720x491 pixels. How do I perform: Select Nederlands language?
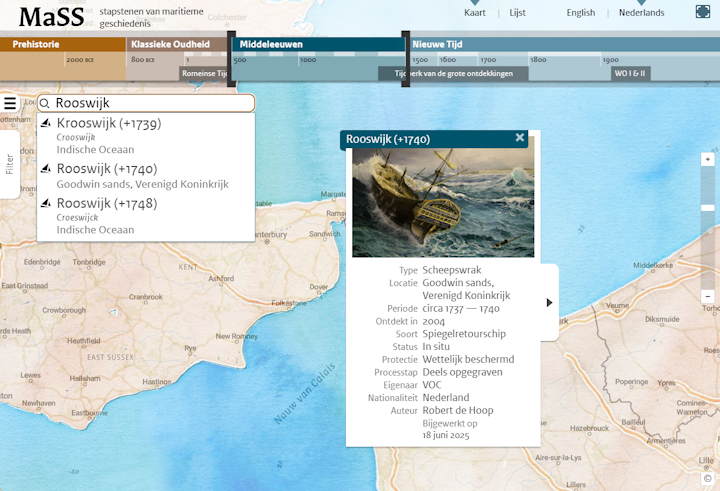click(x=641, y=13)
